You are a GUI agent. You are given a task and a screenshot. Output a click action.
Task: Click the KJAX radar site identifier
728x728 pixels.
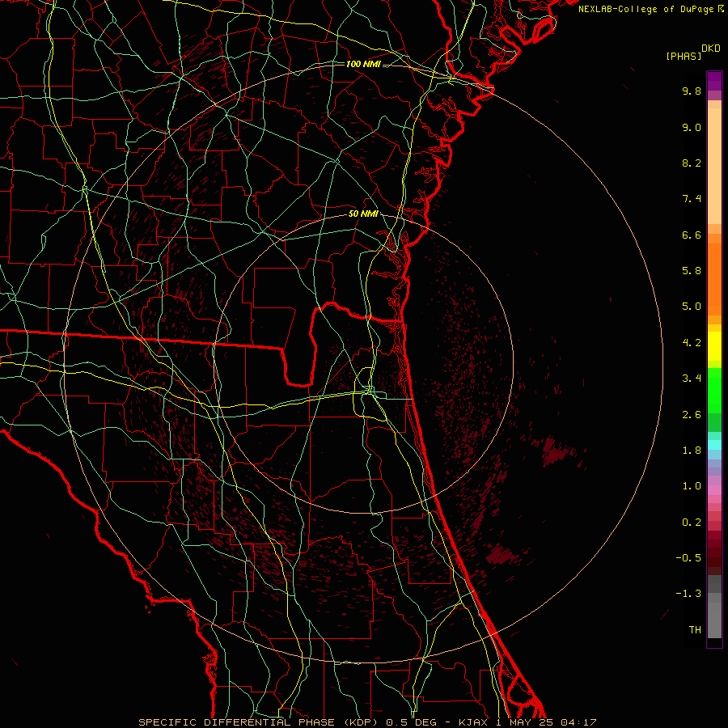(472, 722)
